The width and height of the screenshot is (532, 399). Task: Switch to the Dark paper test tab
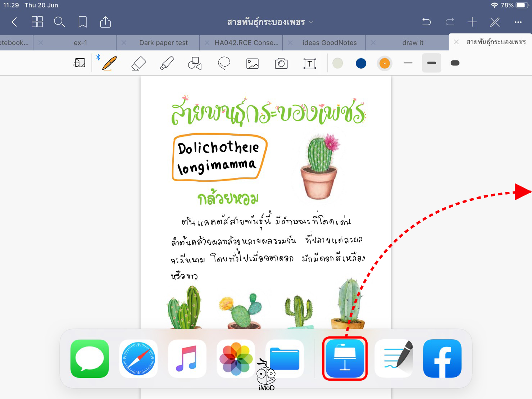[x=163, y=43]
